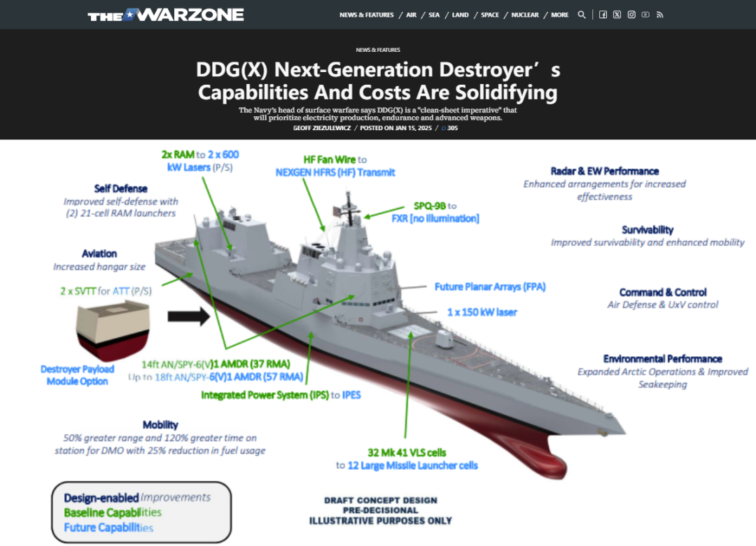Click the 'Environmental Performance' heading
Viewport: 756px width, 546px height.
663,359
